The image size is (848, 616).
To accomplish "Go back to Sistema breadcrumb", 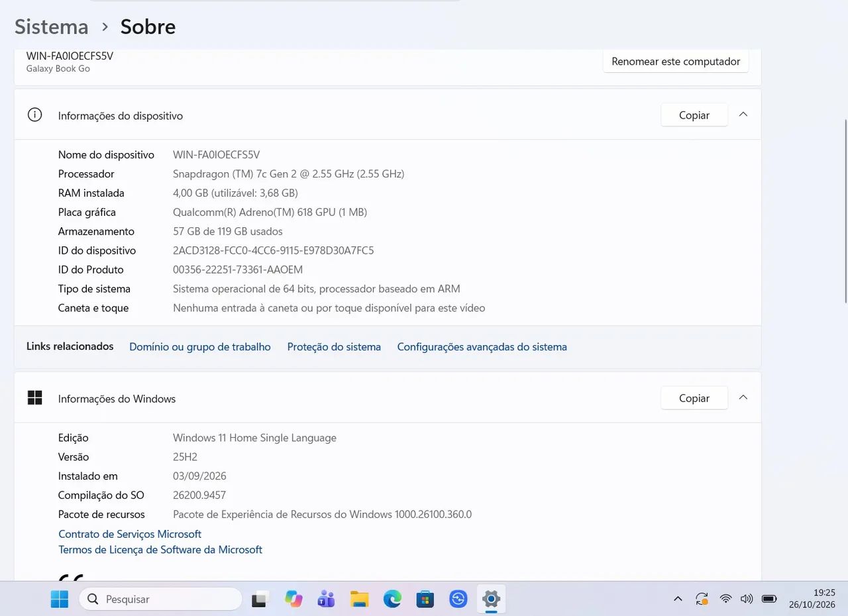I will coord(52,26).
